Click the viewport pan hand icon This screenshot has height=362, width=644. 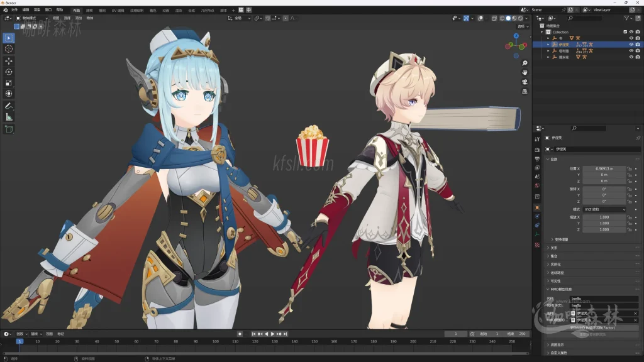pos(525,73)
